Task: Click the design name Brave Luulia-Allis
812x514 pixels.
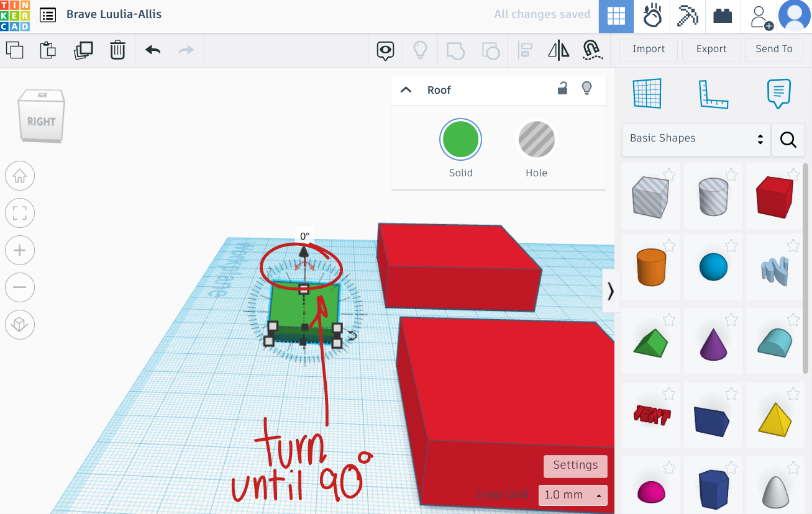Action: 114,14
